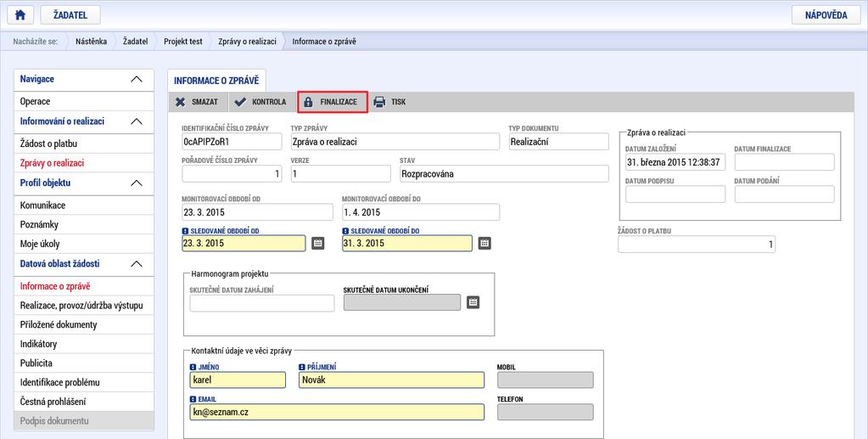This screenshot has width=868, height=439.
Task: Click the Jméno field with karel
Action: [238, 380]
